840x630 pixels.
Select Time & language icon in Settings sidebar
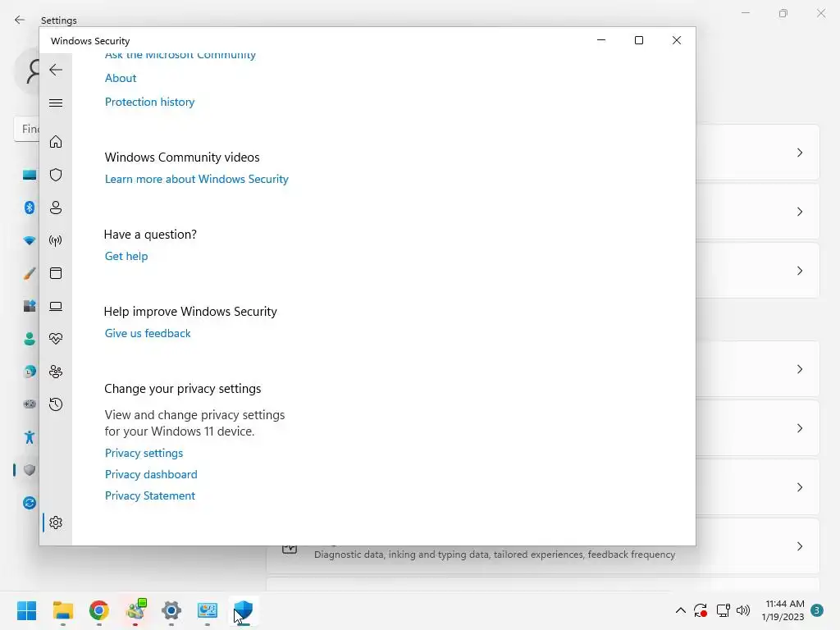pyautogui.click(x=30, y=372)
